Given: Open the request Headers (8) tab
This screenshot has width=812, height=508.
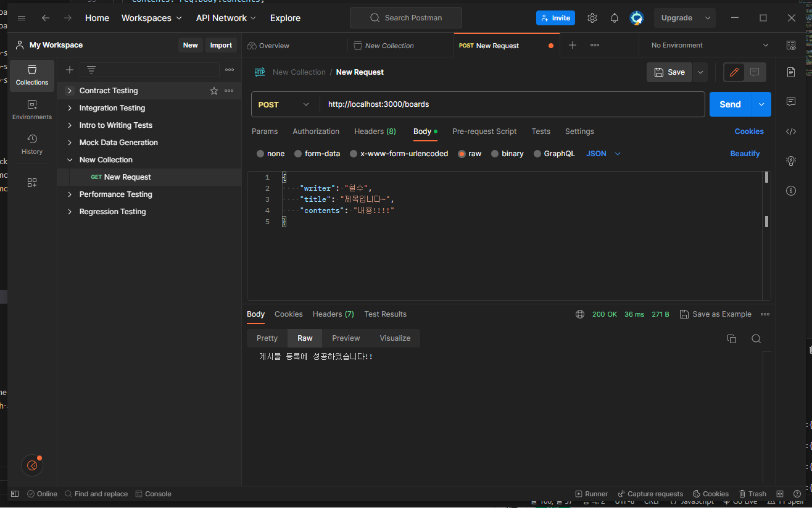Looking at the screenshot, I should coord(375,131).
